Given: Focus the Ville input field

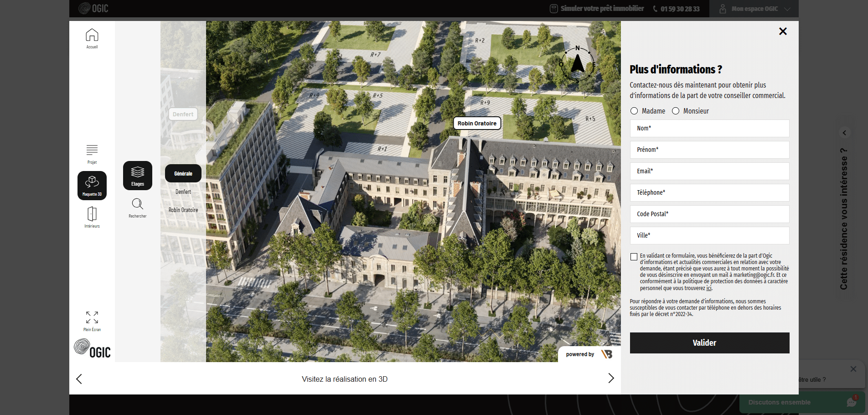Looking at the screenshot, I should [x=709, y=235].
